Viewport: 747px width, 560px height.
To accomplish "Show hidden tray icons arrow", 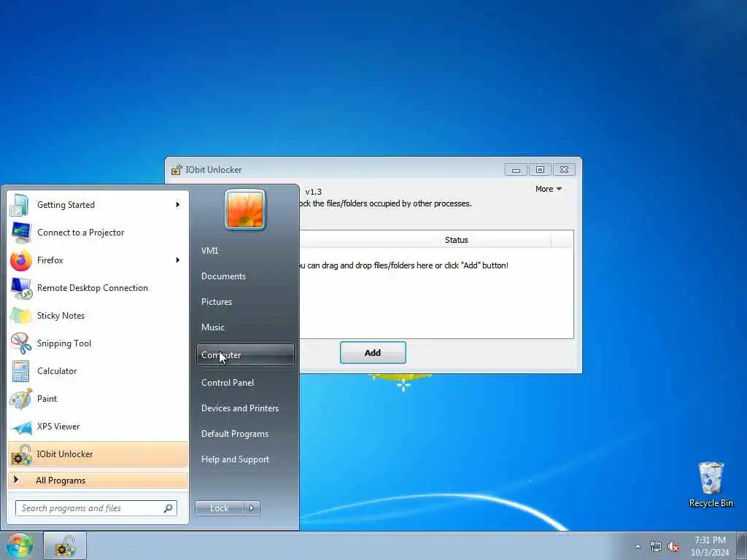I will tap(638, 547).
